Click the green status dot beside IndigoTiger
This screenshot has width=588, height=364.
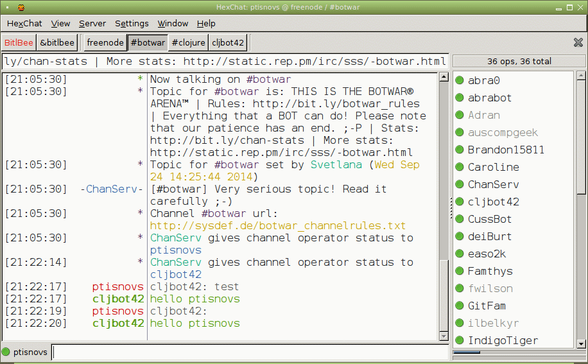[460, 340]
